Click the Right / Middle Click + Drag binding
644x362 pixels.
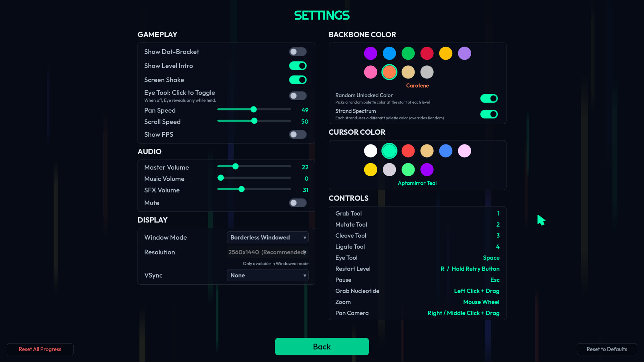(x=464, y=313)
